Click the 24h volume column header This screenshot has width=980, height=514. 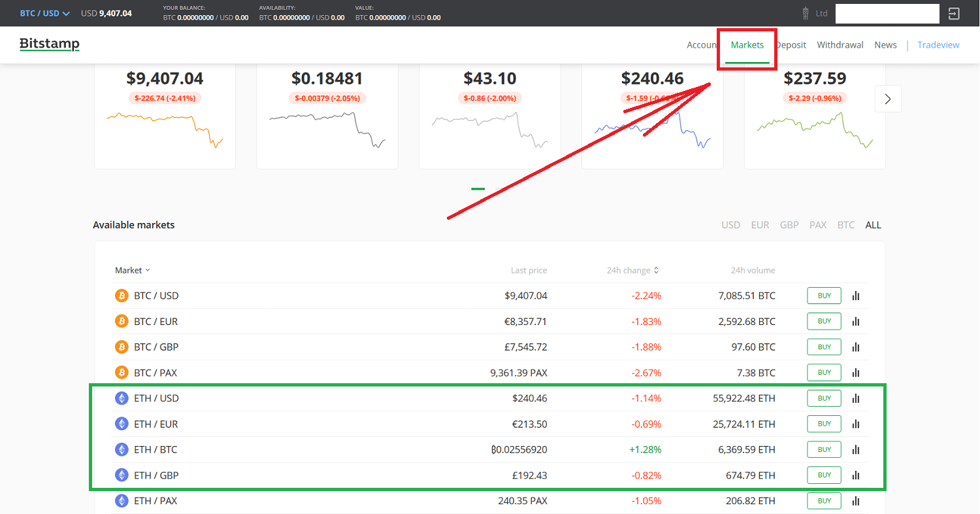[x=753, y=270]
